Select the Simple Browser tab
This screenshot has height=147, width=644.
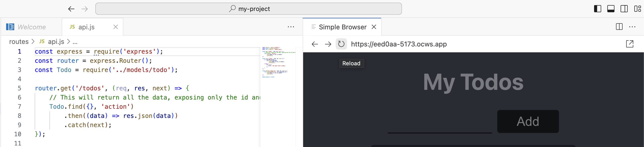pyautogui.click(x=343, y=27)
